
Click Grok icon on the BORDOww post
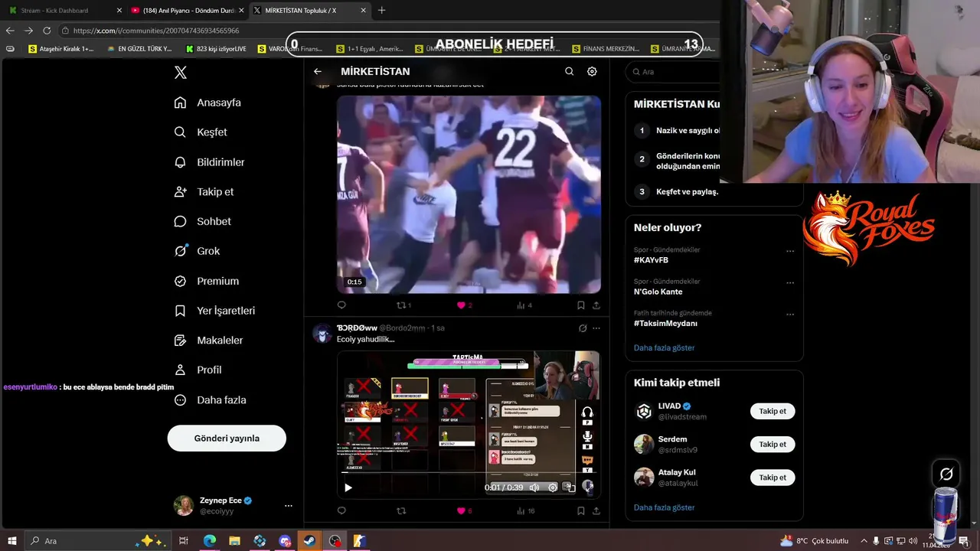583,328
